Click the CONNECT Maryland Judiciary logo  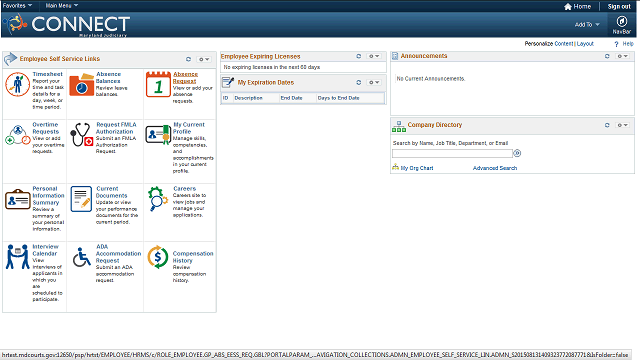67,25
